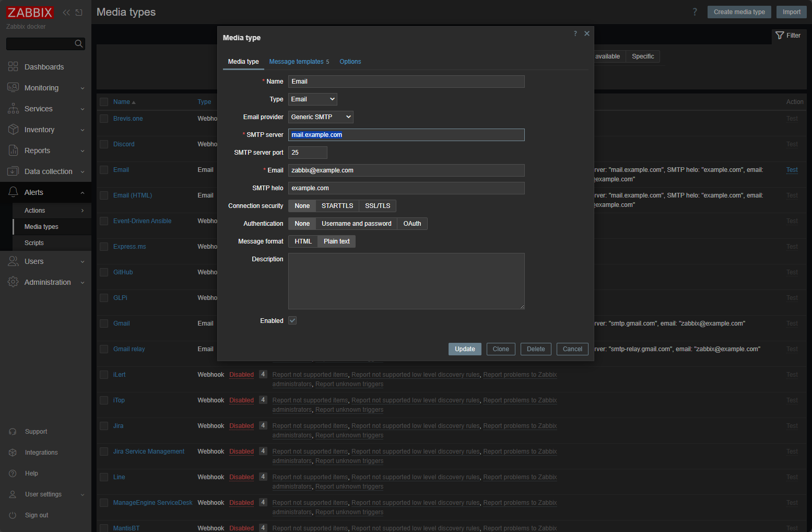
Task: Click the question mark help icon in the dialog
Action: (575, 33)
